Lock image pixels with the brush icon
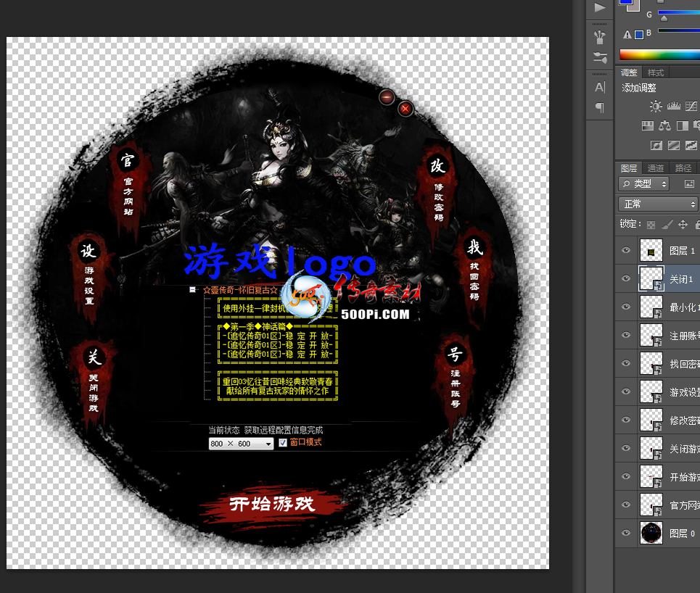 tap(667, 225)
